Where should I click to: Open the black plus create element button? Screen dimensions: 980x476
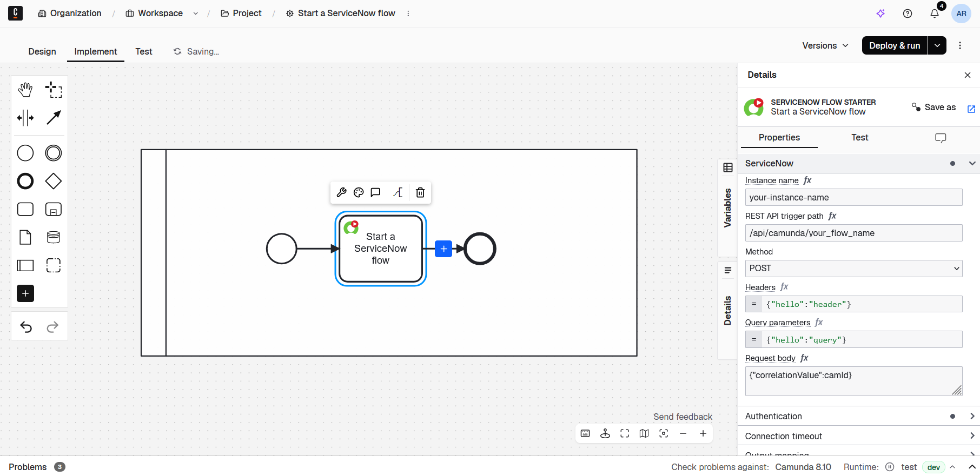click(x=25, y=293)
